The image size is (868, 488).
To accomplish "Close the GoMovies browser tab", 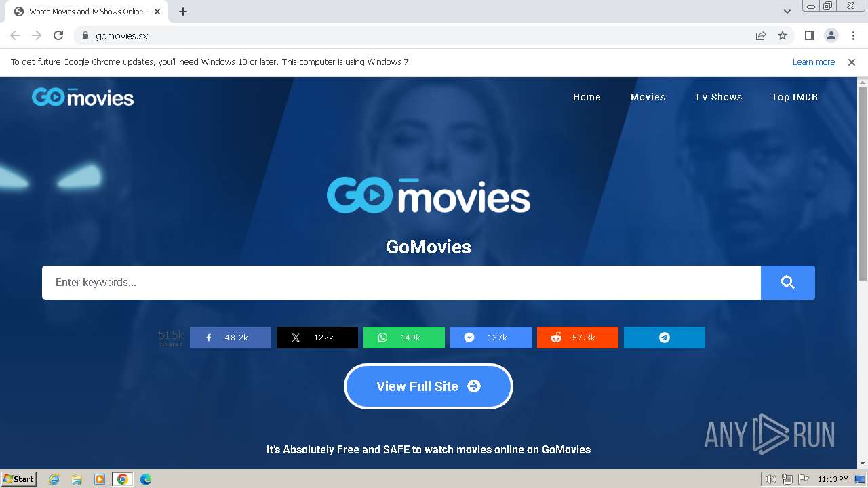I will [x=157, y=12].
